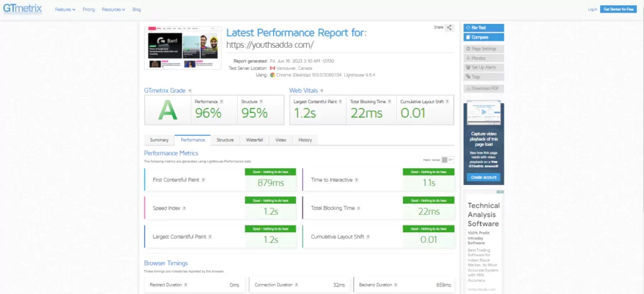Click the Canada flag icon
The height and width of the screenshot is (294, 644).
tap(272, 68)
